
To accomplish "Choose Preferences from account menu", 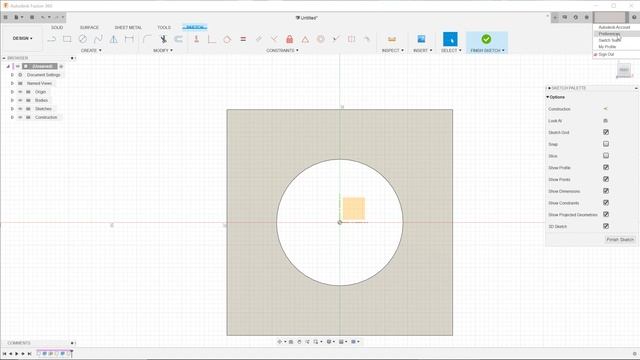I will 616,34.
